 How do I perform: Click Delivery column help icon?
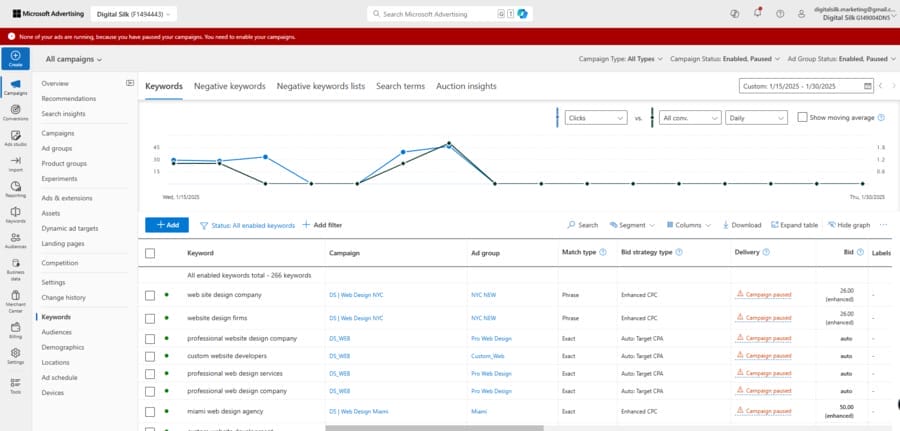[x=766, y=252]
